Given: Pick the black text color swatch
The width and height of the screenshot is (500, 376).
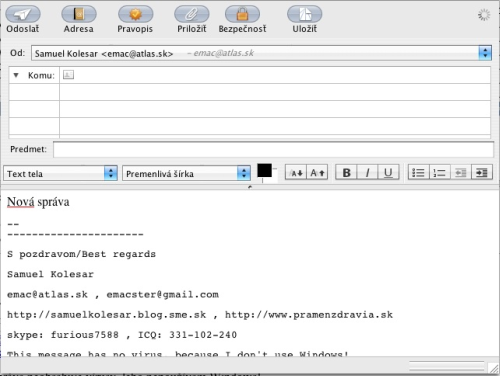Looking at the screenshot, I should pos(264,170).
